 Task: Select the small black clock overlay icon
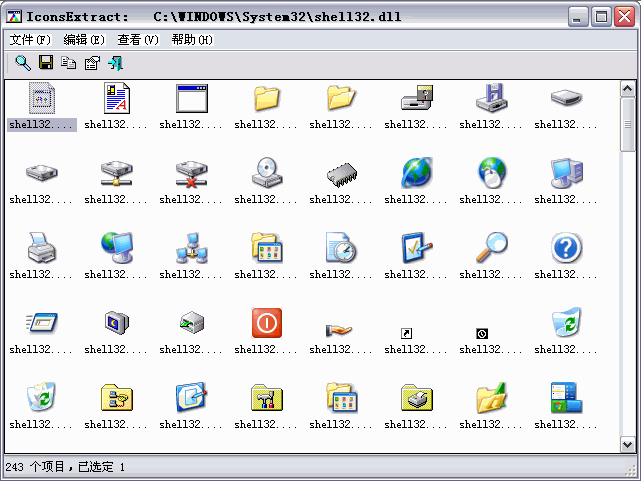[482, 333]
